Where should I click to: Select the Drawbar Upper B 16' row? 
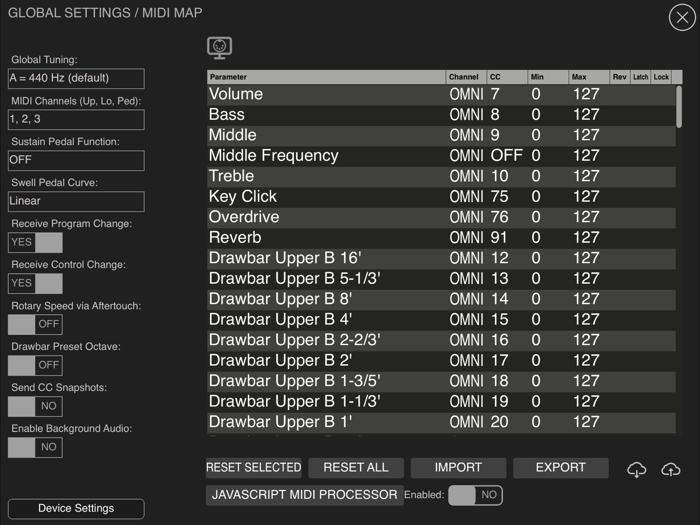coord(441,258)
